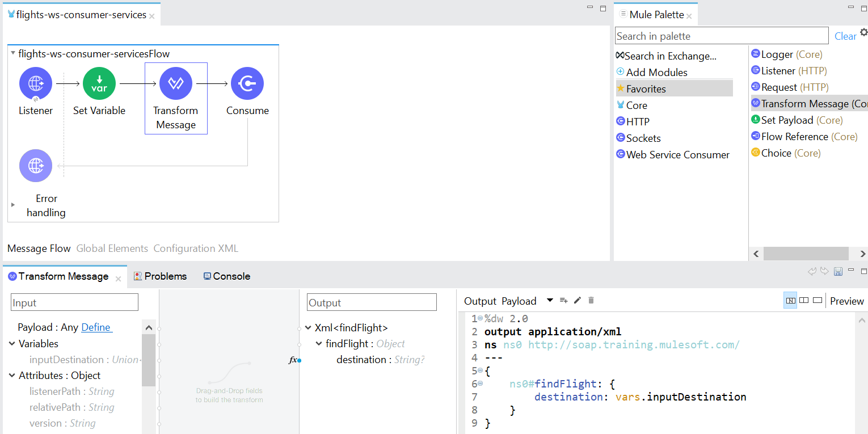This screenshot has height=434, width=868.
Task: Select the Consume processor in the flow
Action: [x=247, y=83]
